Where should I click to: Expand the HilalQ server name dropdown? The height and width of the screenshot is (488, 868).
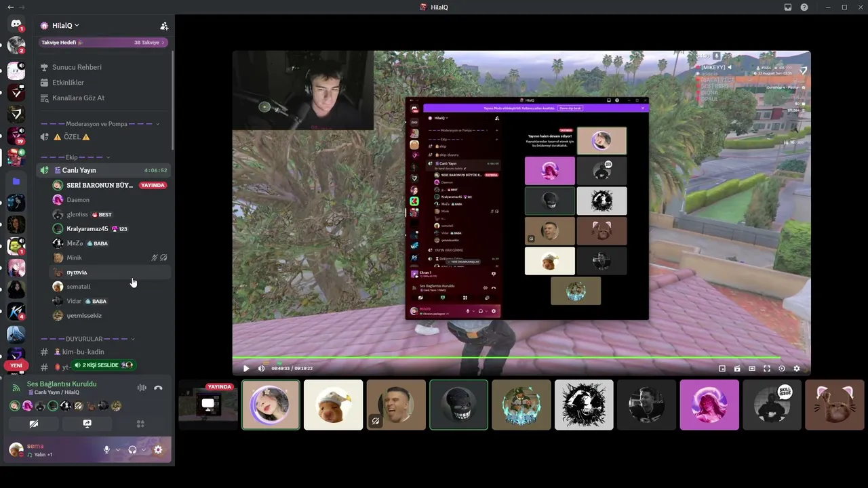tap(60, 26)
